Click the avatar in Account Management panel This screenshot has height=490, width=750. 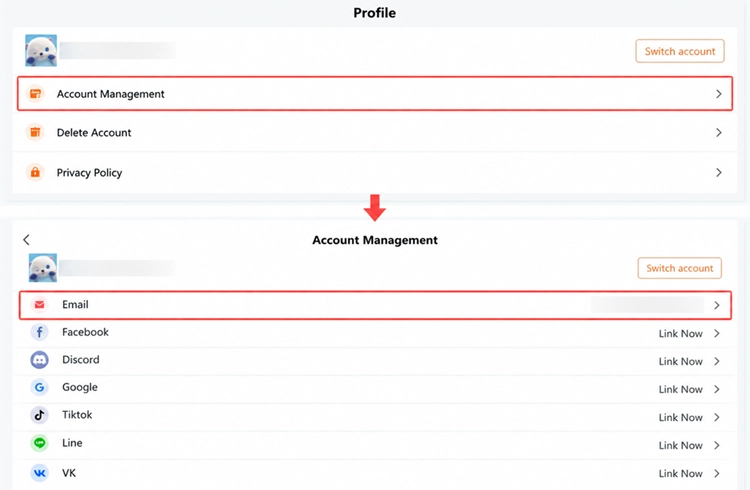click(43, 268)
